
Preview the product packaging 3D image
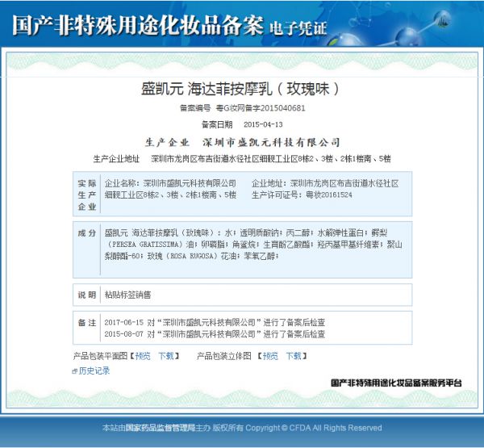click(270, 356)
